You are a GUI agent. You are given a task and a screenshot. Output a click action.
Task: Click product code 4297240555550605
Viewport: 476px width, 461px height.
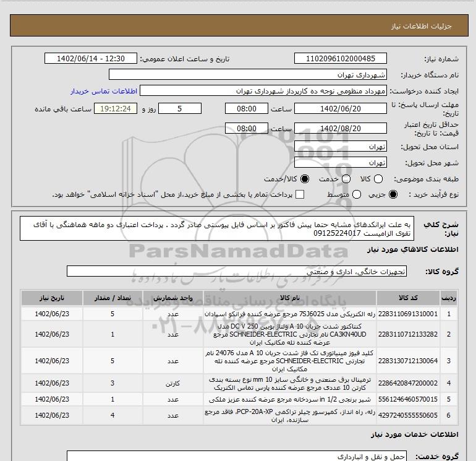click(x=408, y=415)
